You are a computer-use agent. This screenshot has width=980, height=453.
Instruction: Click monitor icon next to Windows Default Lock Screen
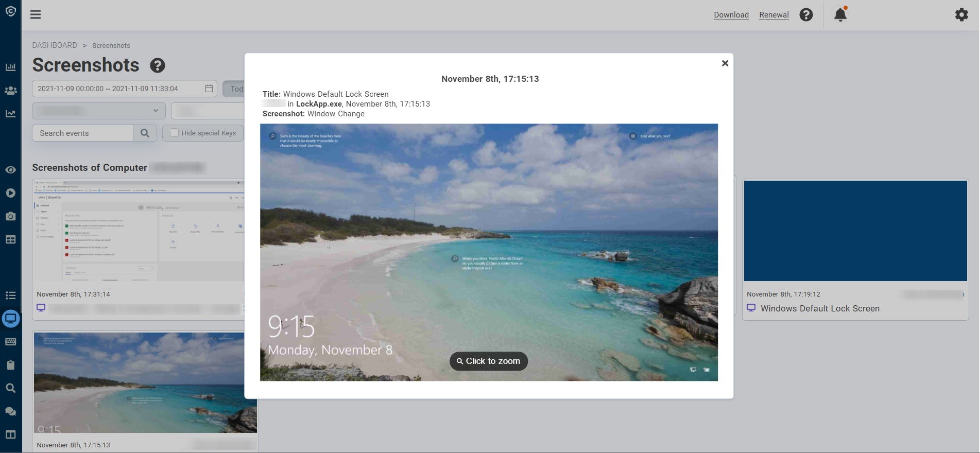point(751,308)
